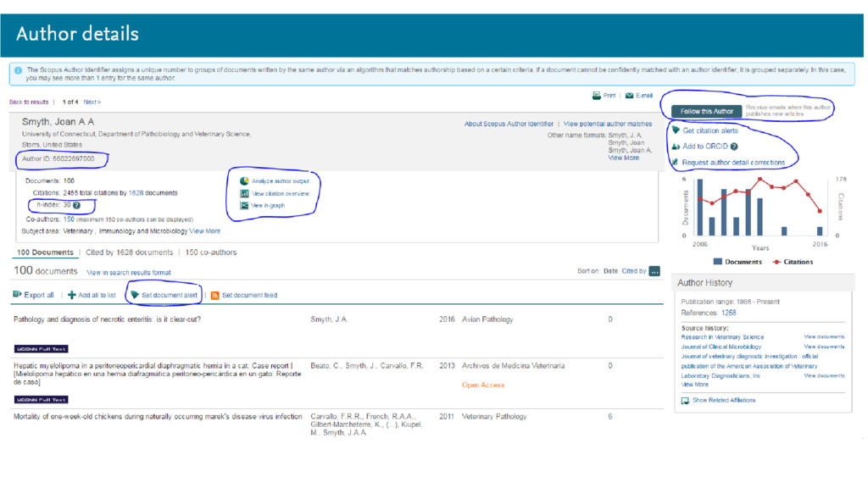Image resolution: width=868 pixels, height=488 pixels.
Task: Open Journal of Clinical Microbiology source
Action: tap(721, 347)
